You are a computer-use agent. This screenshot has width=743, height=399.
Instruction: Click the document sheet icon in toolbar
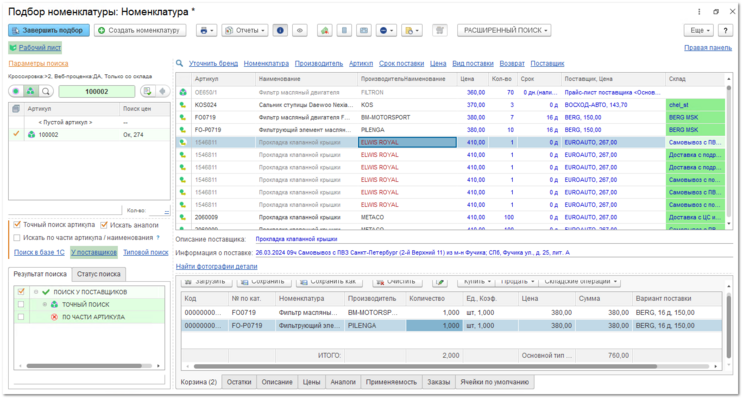pos(344,30)
